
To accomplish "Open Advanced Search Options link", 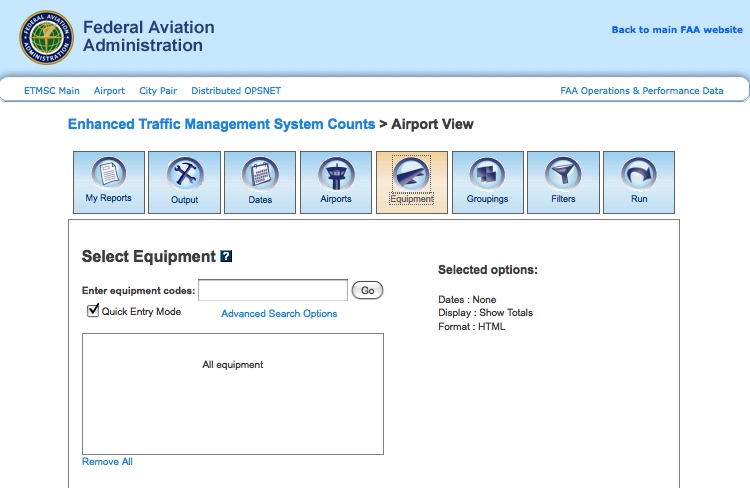I will [279, 313].
